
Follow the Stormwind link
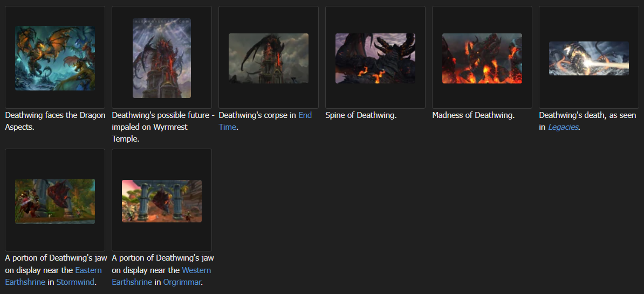pos(75,282)
